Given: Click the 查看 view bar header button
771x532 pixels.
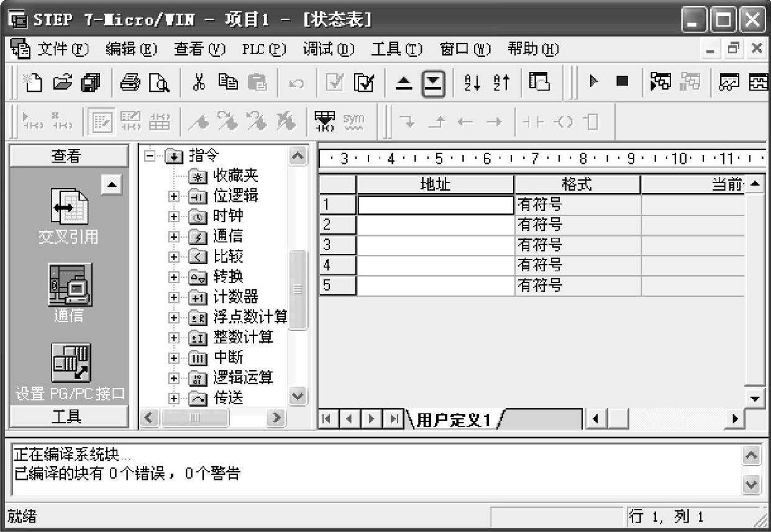Looking at the screenshot, I should coord(69,156).
